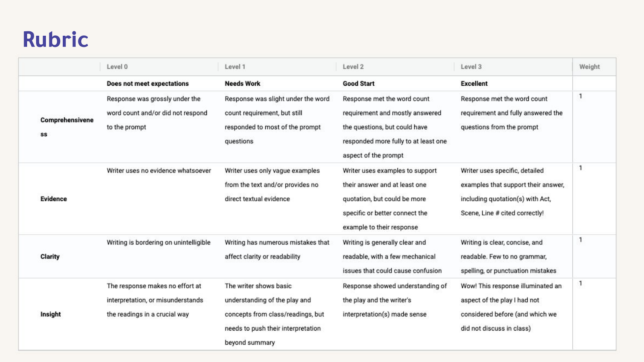Select the 'Excellent' label
The height and width of the screenshot is (362, 644).
474,84
